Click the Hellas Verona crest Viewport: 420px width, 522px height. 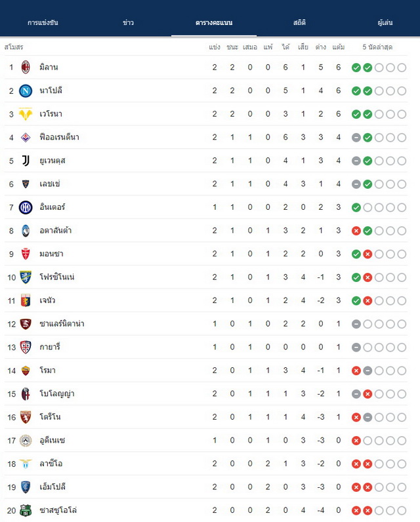click(26, 114)
